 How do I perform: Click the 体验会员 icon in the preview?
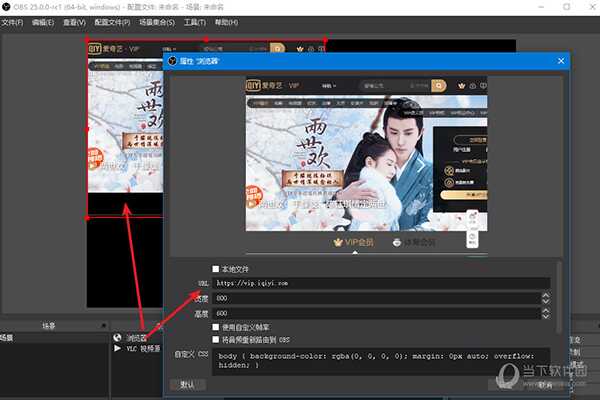[397, 241]
